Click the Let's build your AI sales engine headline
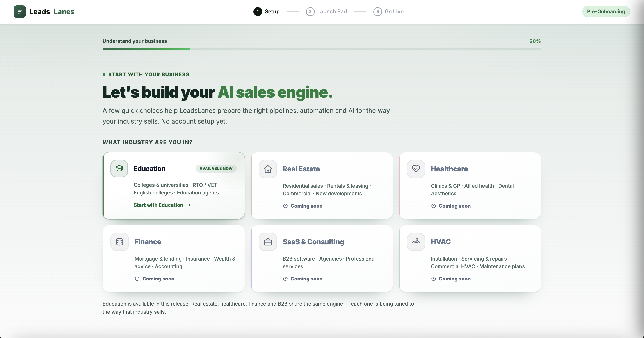This screenshot has height=338, width=644. [217, 92]
